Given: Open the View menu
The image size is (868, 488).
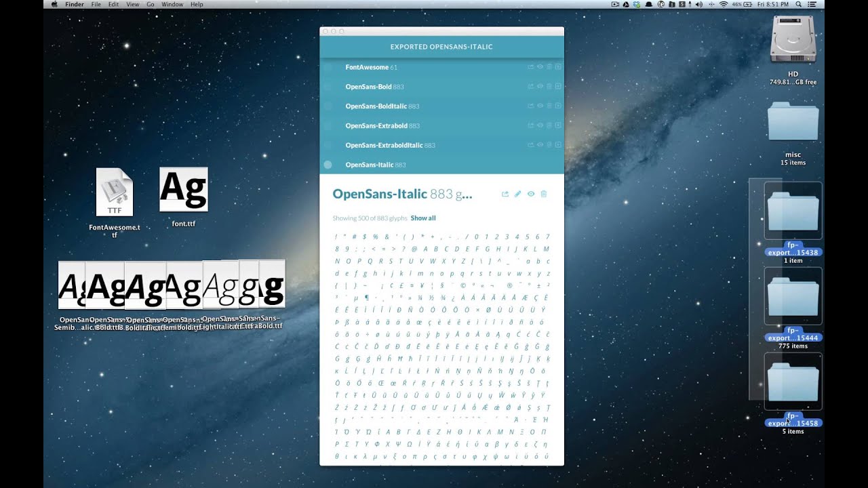Looking at the screenshot, I should pos(133,4).
